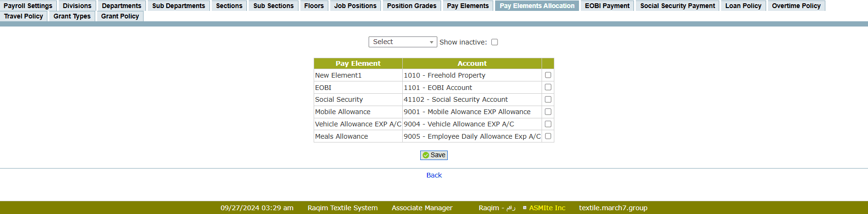Switch to the Job Positions tab
This screenshot has height=214, width=868.
pos(355,6)
